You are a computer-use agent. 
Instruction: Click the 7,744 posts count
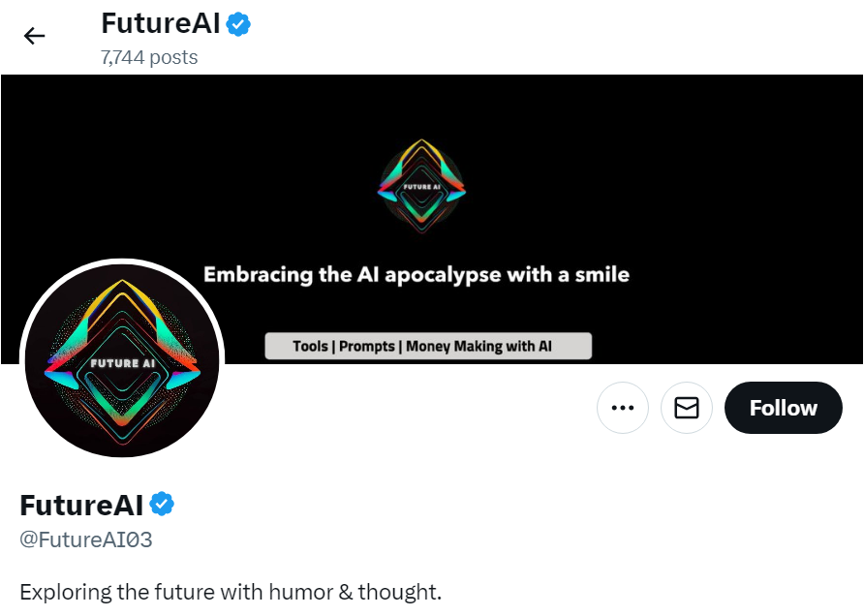(149, 57)
